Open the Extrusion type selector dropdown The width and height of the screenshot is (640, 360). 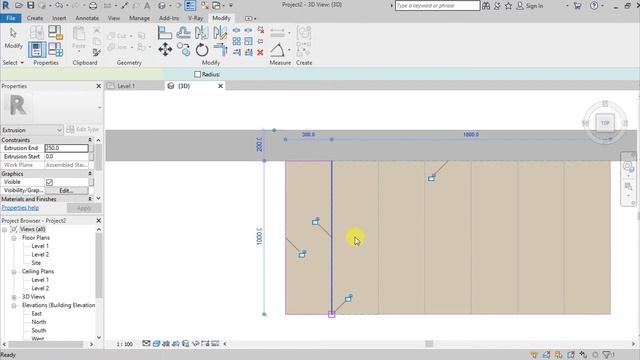pyautogui.click(x=59, y=130)
